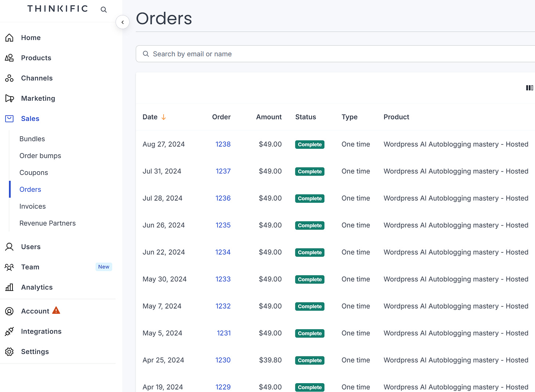The height and width of the screenshot is (392, 535).
Task: Click the Order column header
Action: [x=221, y=117]
